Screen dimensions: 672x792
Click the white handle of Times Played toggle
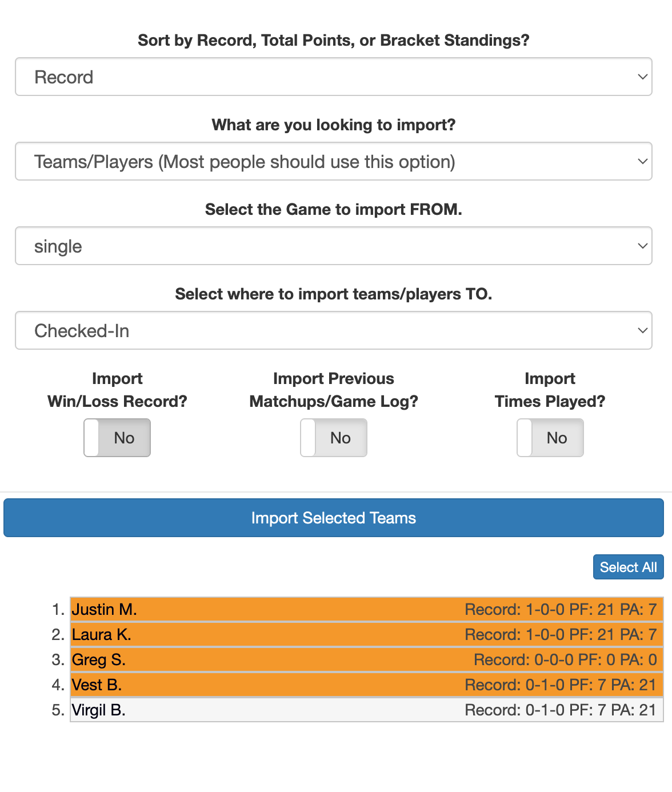[525, 438]
